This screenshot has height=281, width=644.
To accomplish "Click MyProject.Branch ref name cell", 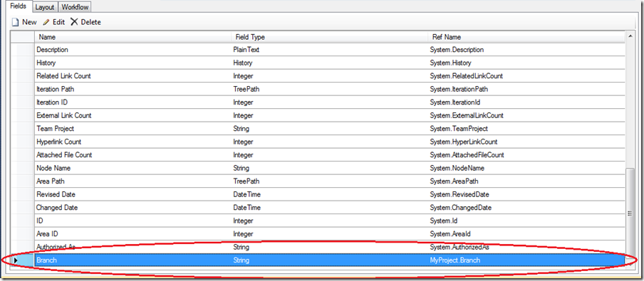I will [526, 260].
